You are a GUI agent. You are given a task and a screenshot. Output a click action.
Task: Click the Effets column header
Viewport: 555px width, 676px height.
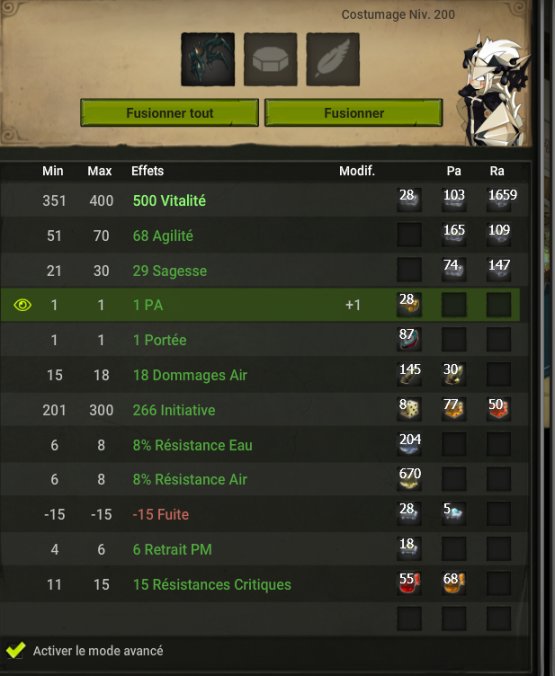click(147, 171)
